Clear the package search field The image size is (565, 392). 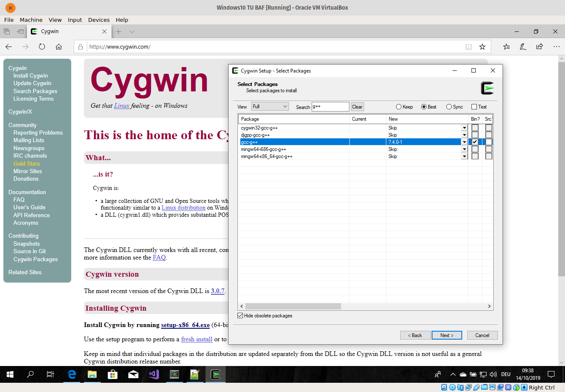click(357, 107)
